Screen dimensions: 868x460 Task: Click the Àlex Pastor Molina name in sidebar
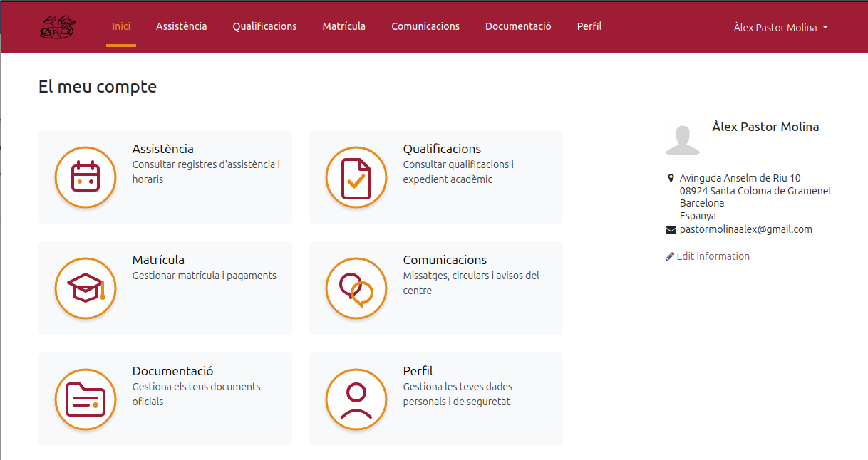point(765,127)
